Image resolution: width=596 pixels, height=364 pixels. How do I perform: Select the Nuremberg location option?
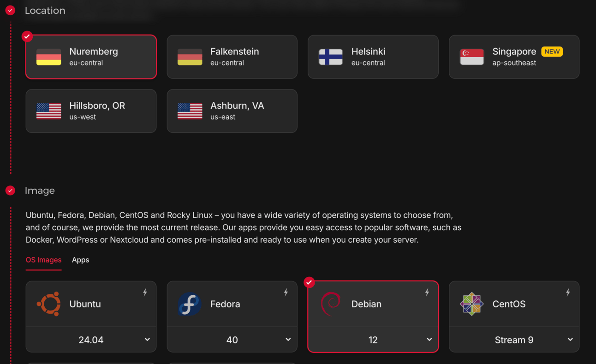pos(91,57)
